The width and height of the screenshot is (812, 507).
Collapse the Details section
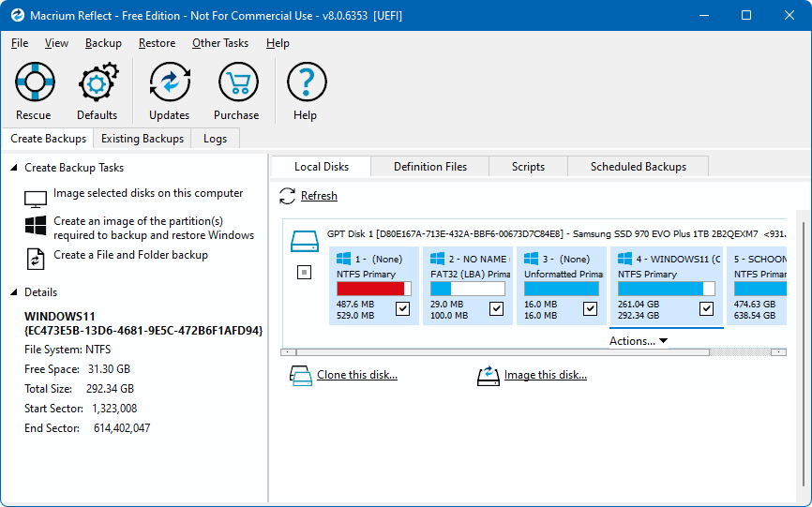[14, 292]
